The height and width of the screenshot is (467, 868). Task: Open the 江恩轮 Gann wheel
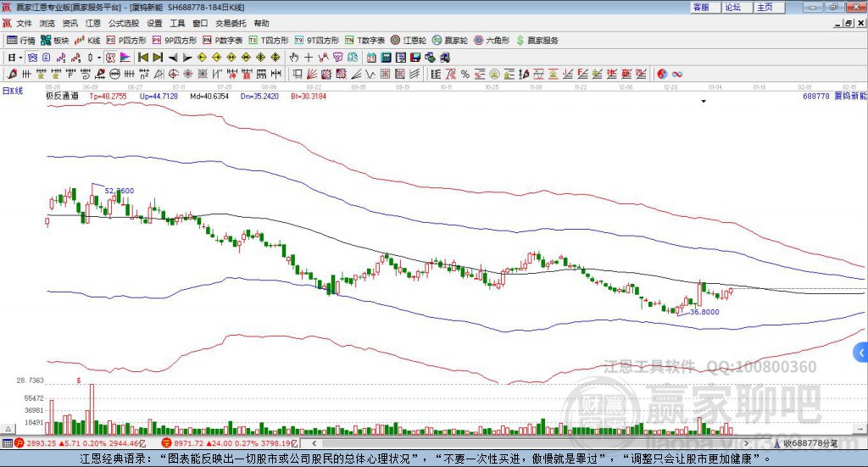point(409,41)
